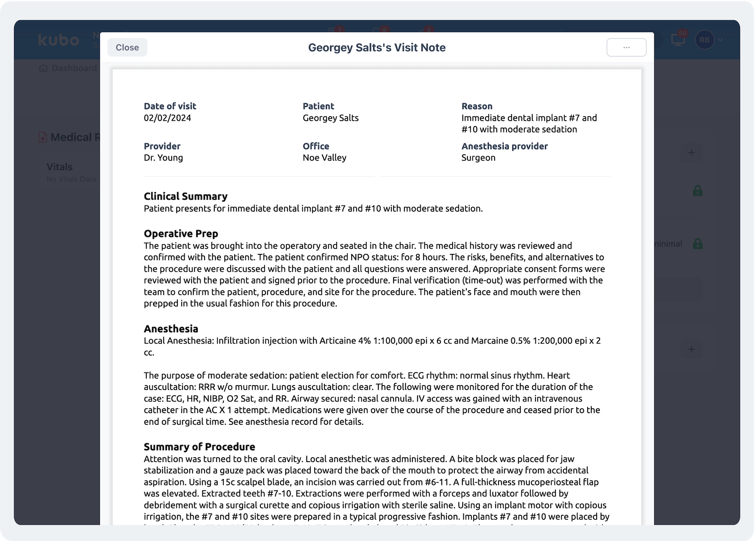Image resolution: width=756 pixels, height=541 pixels.
Task: Click the notification badge showing 9
Action: click(384, 29)
